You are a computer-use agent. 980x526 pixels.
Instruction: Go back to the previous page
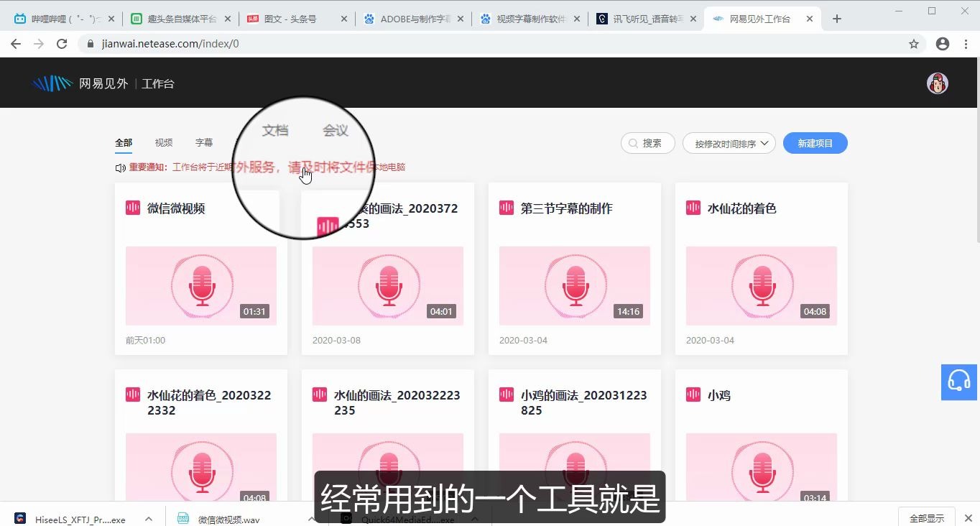[16, 44]
